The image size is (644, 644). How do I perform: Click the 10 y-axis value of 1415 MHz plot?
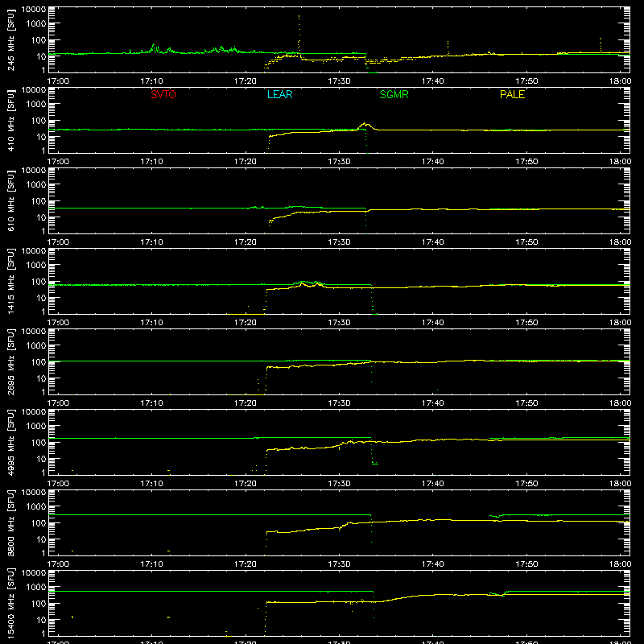coord(41,298)
